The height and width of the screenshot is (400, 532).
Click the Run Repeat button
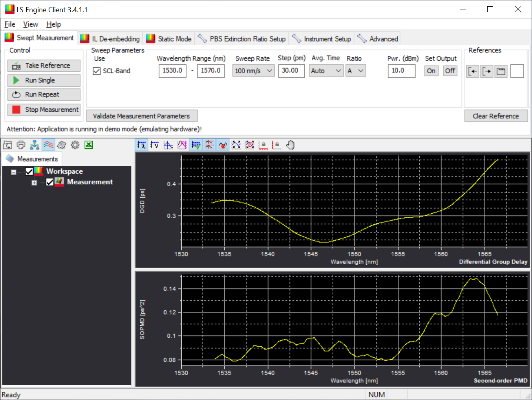44,95
